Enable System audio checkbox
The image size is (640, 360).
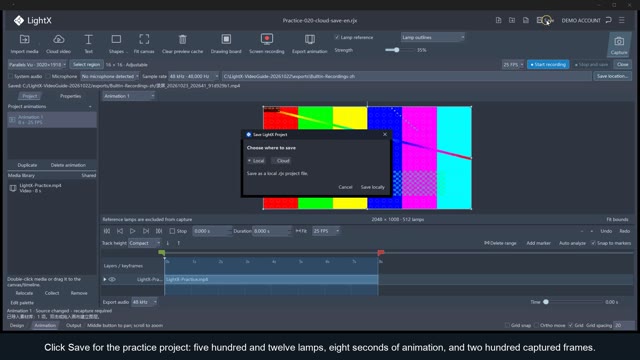(x=11, y=76)
